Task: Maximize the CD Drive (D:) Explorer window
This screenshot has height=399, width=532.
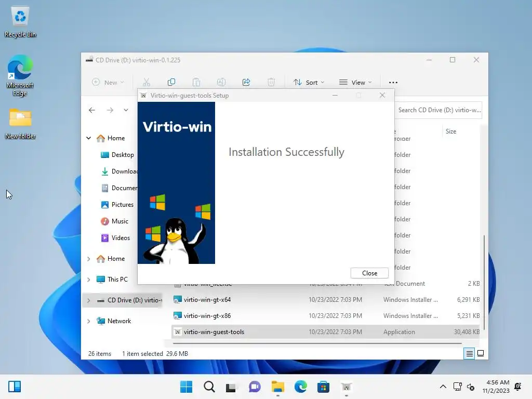Action: [453, 60]
